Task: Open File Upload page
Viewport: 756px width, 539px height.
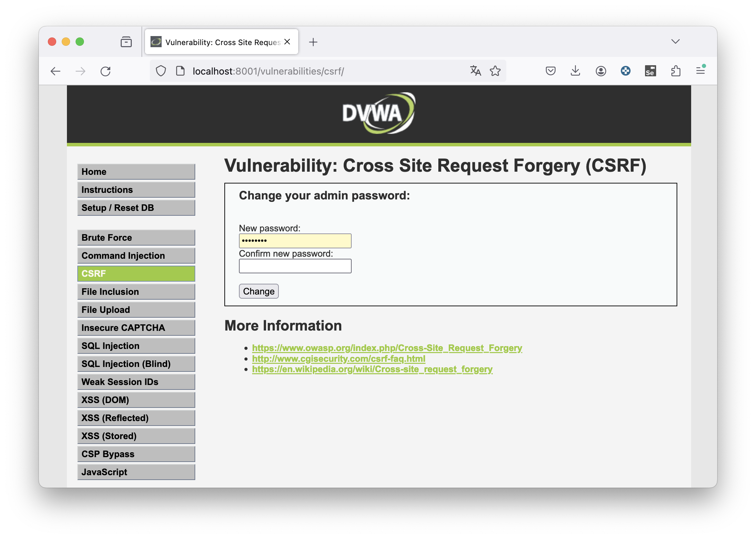Action: coord(136,310)
